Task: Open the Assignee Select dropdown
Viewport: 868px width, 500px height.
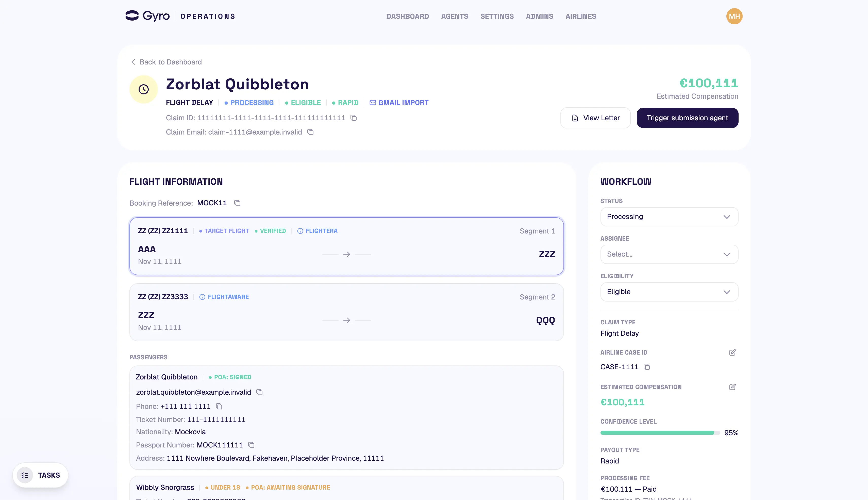Action: pos(669,255)
